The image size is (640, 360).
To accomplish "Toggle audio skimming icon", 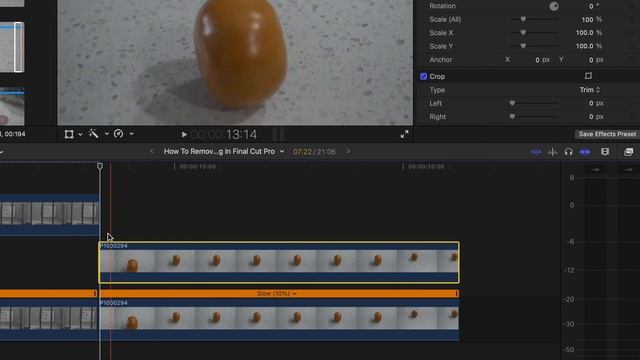I will pyautogui.click(x=553, y=152).
